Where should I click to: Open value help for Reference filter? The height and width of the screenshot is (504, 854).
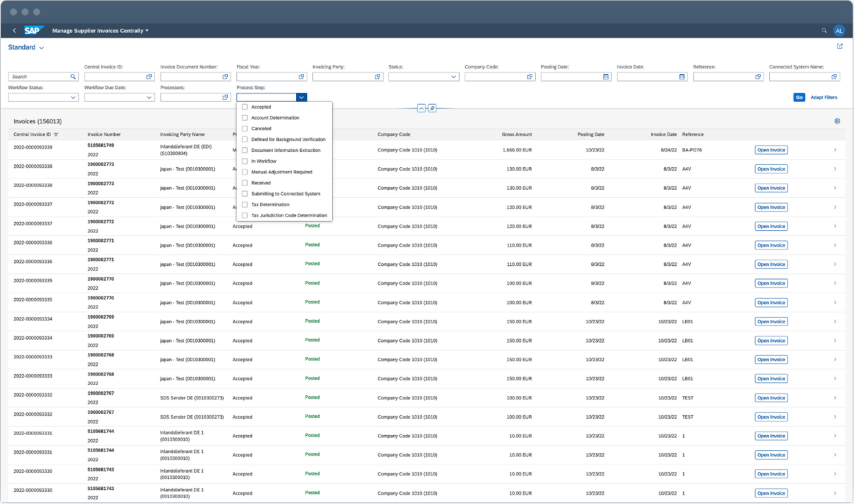(x=758, y=77)
